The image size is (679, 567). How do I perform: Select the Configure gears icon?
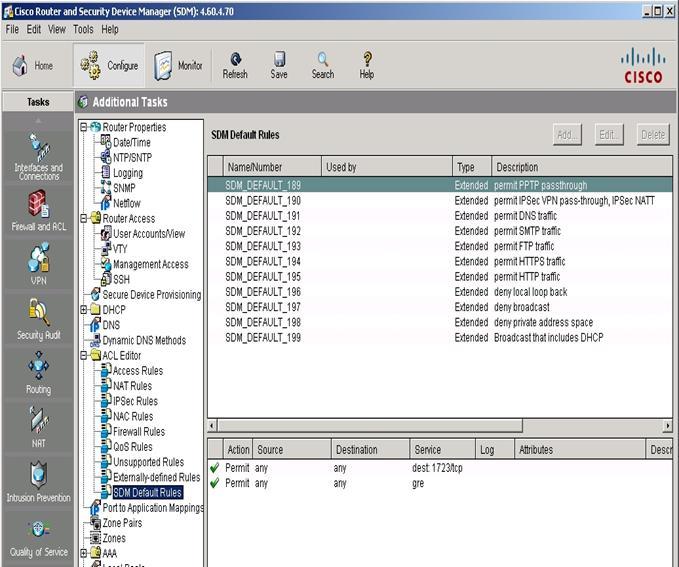tap(91, 65)
